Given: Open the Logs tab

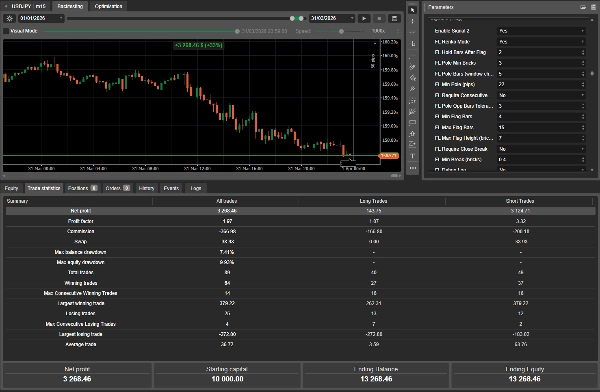Looking at the screenshot, I should [x=196, y=188].
